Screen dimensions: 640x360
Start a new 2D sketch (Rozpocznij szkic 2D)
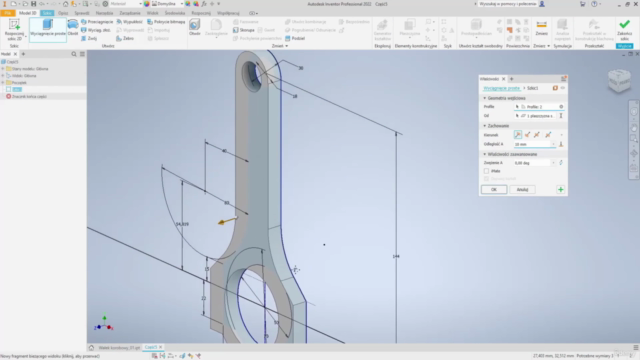tap(14, 30)
